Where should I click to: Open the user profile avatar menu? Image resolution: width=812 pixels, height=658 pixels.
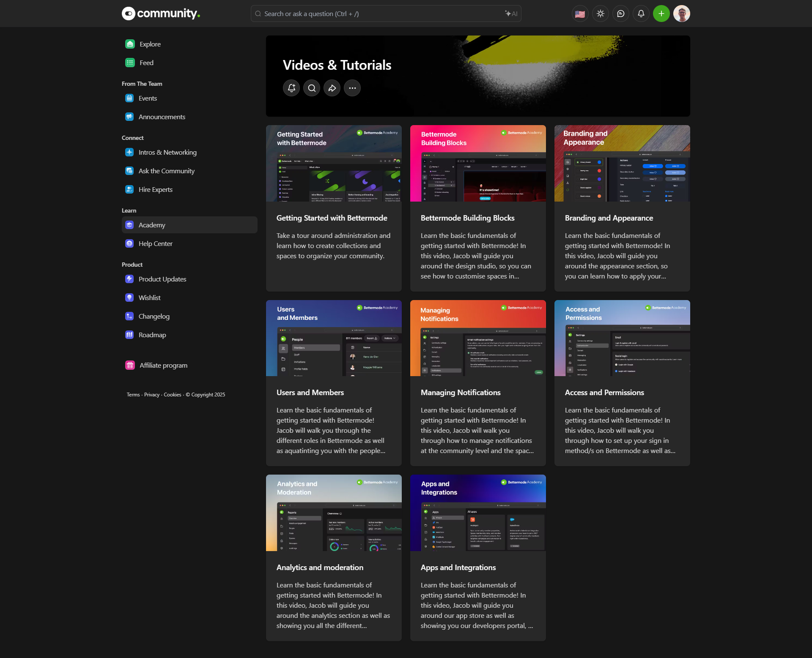tap(681, 14)
